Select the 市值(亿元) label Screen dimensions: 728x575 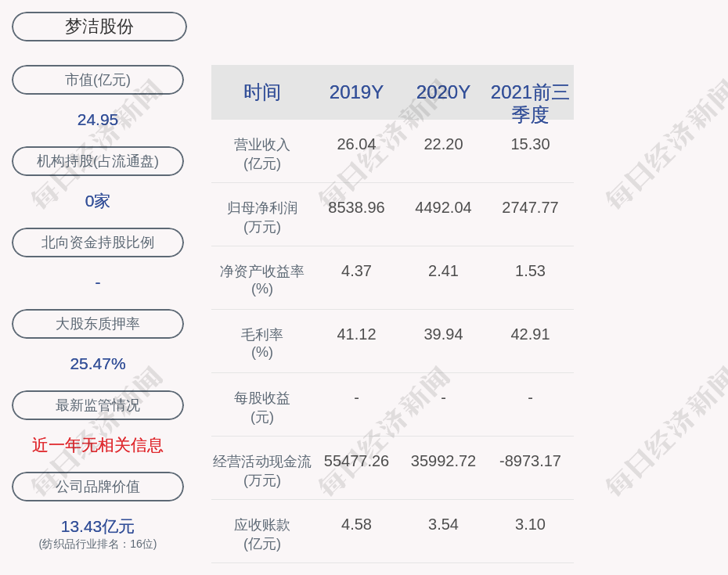(x=98, y=80)
